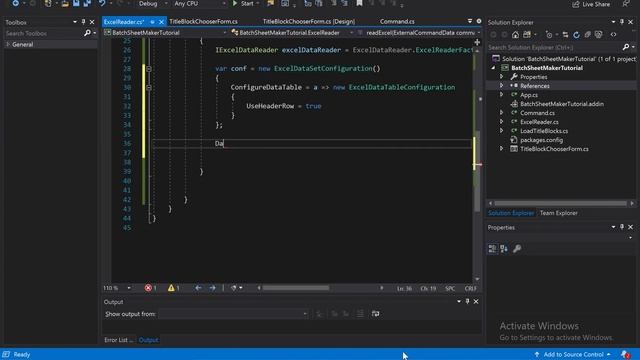Click navigate forward arrow below editor
640x360 pixels.
point(212,288)
